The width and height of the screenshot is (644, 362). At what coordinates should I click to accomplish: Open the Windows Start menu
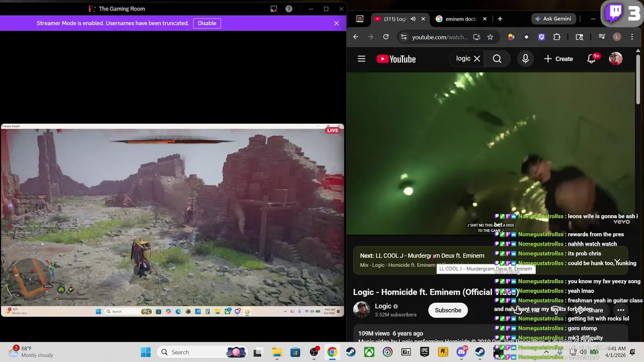click(x=146, y=352)
